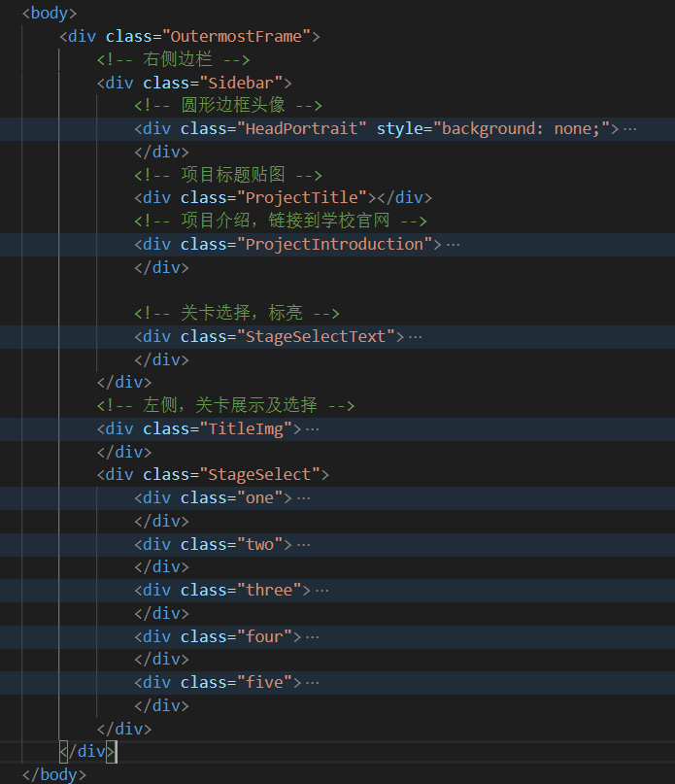The image size is (675, 784).
Task: Unfold the collapsed "five" div ellipsis
Action: tap(312, 683)
